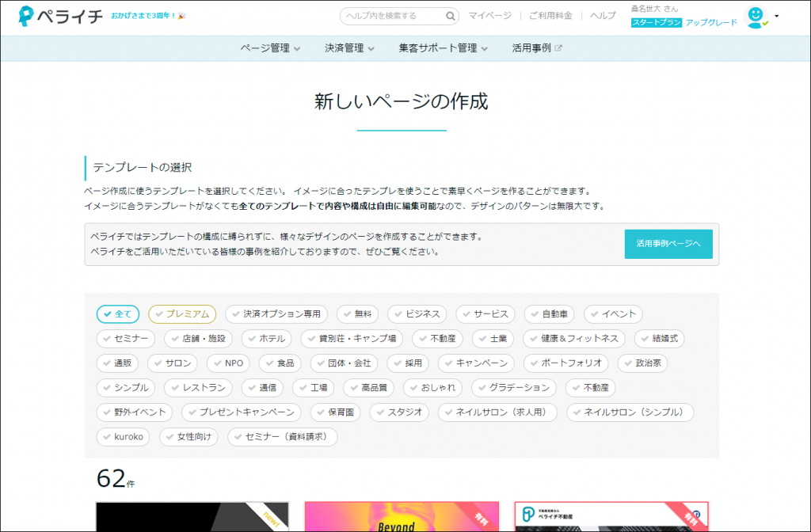Toggle the ポートフォリオ filter tag
This screenshot has width=811, height=532.
(x=565, y=363)
